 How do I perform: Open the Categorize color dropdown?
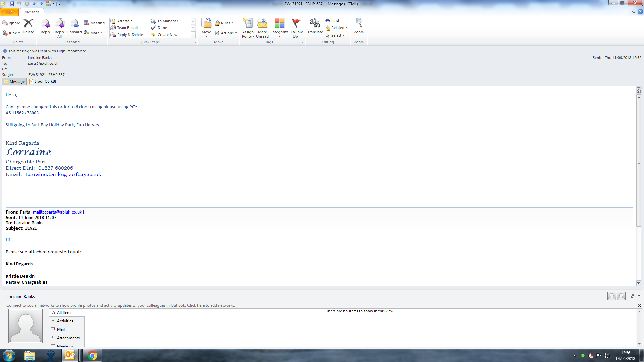(x=279, y=27)
